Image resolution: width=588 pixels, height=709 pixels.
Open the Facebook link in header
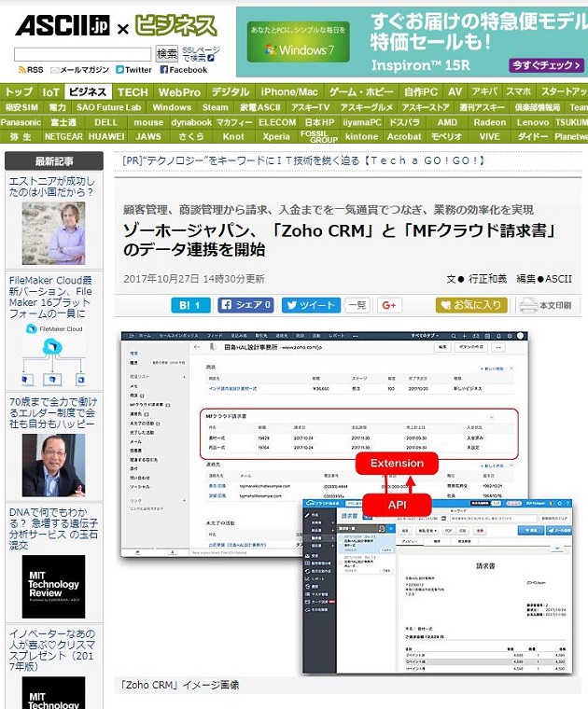coord(184,70)
